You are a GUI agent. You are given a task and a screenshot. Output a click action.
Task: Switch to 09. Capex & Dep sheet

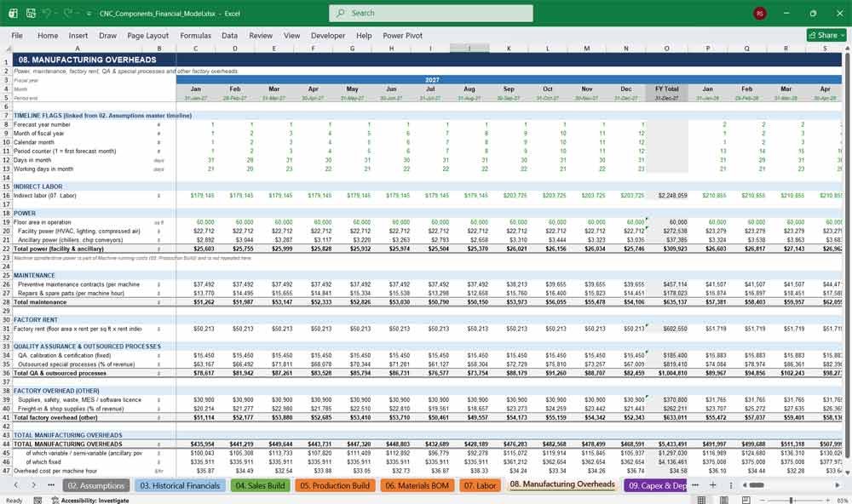(x=656, y=485)
